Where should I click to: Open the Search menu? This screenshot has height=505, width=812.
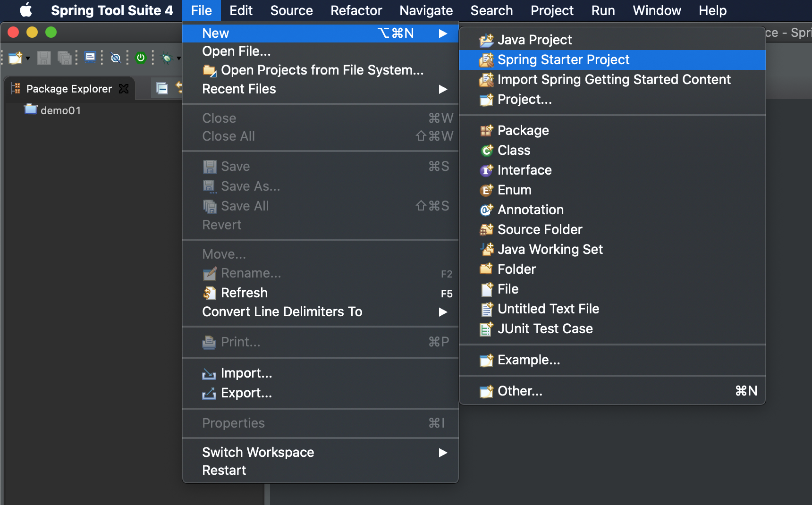(x=491, y=10)
